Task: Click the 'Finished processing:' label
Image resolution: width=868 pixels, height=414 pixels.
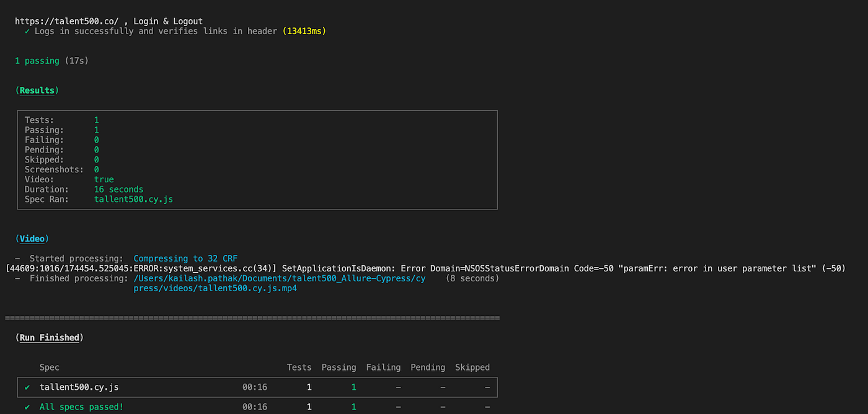Action: (79, 278)
